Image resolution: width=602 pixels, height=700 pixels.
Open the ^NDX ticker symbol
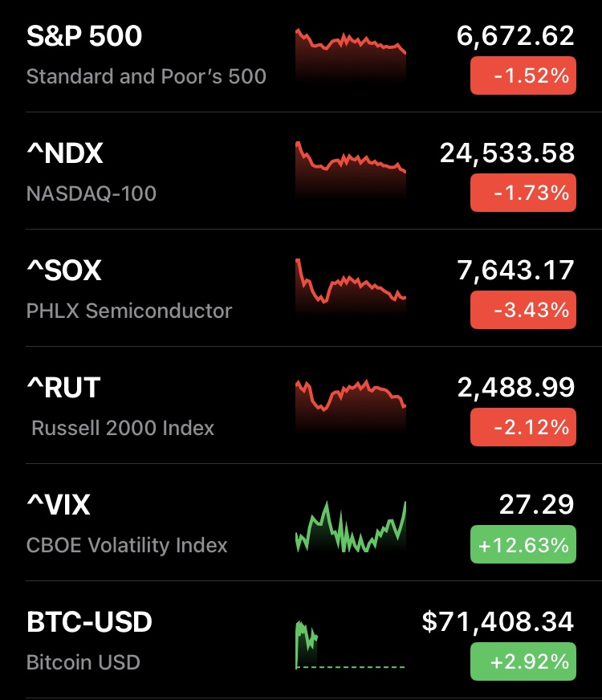click(65, 153)
